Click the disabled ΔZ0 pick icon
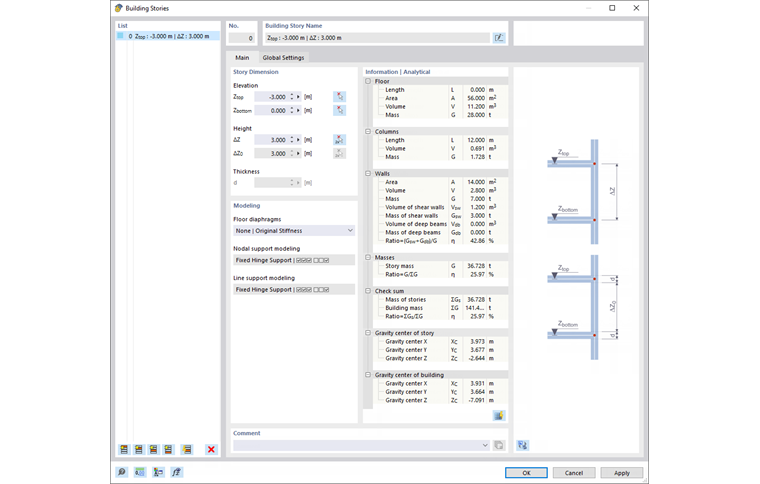 click(340, 153)
